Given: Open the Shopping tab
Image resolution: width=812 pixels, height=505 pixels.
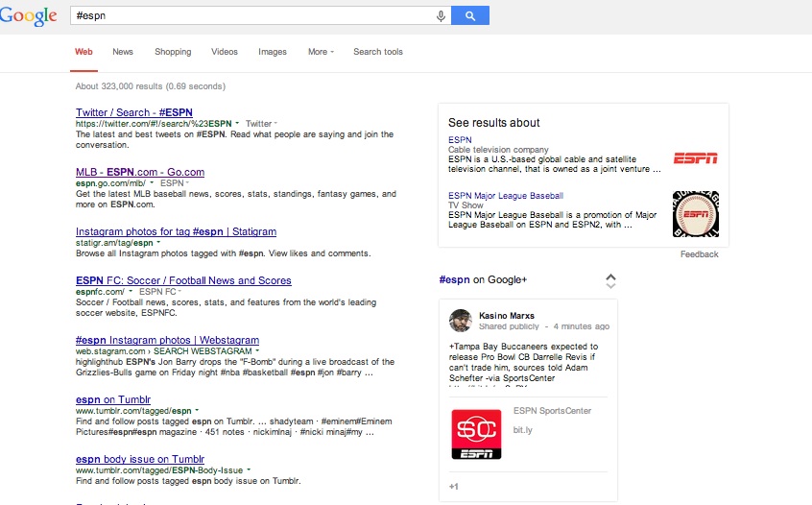Looking at the screenshot, I should tap(173, 52).
